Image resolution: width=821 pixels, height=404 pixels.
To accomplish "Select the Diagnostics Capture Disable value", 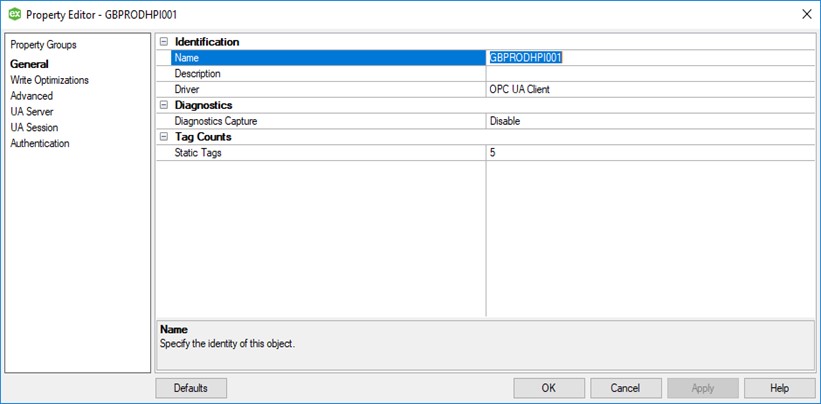I will point(650,121).
